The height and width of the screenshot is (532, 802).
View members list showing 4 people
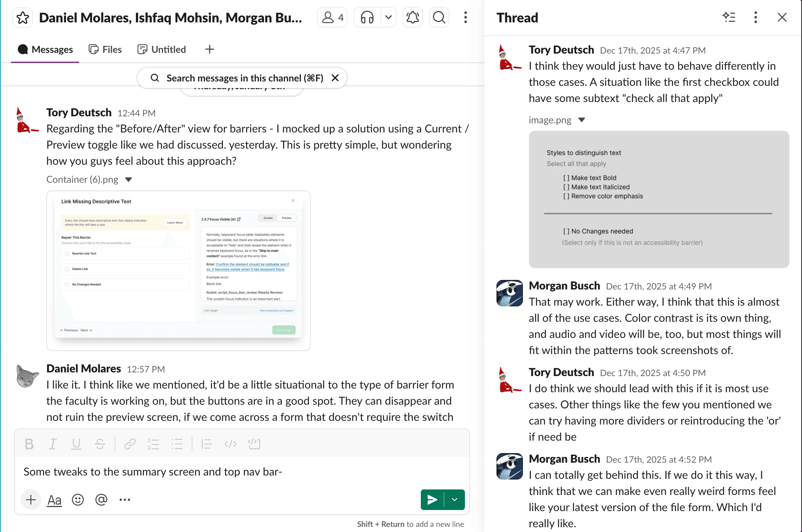tap(332, 17)
